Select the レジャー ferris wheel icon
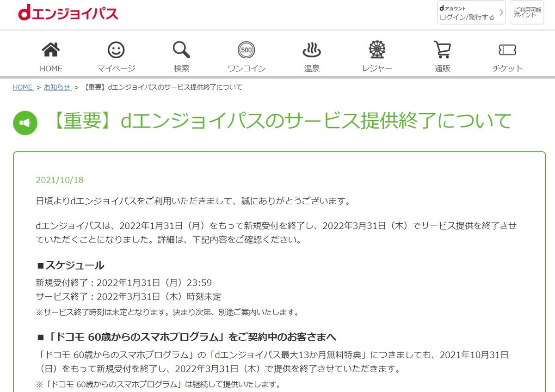 (377, 50)
